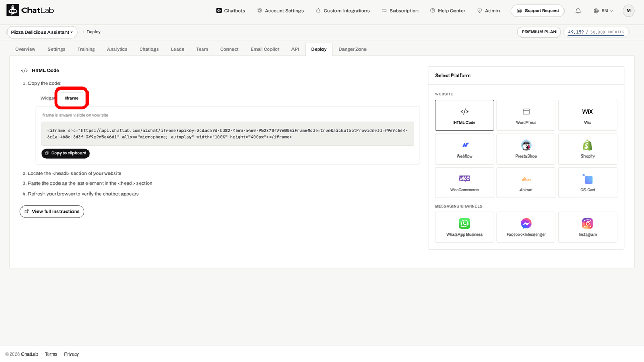Image resolution: width=644 pixels, height=362 pixels.
Task: Open the Privacy footer link
Action: [71, 354]
